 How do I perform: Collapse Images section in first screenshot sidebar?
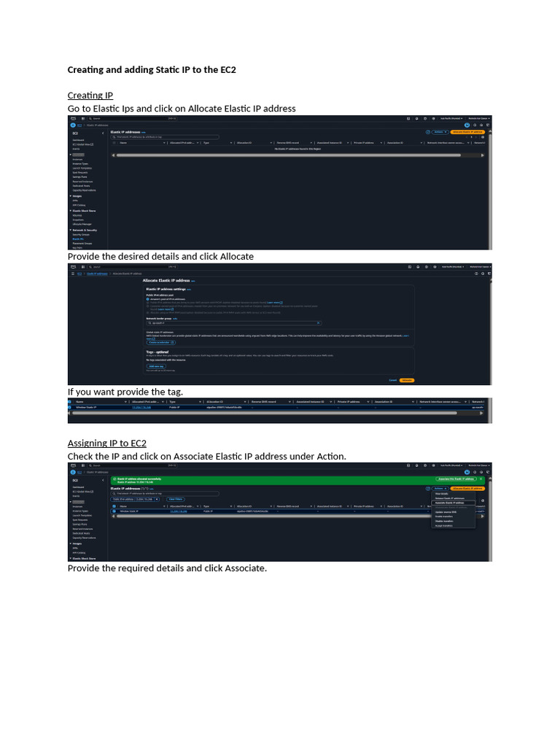[x=71, y=196]
